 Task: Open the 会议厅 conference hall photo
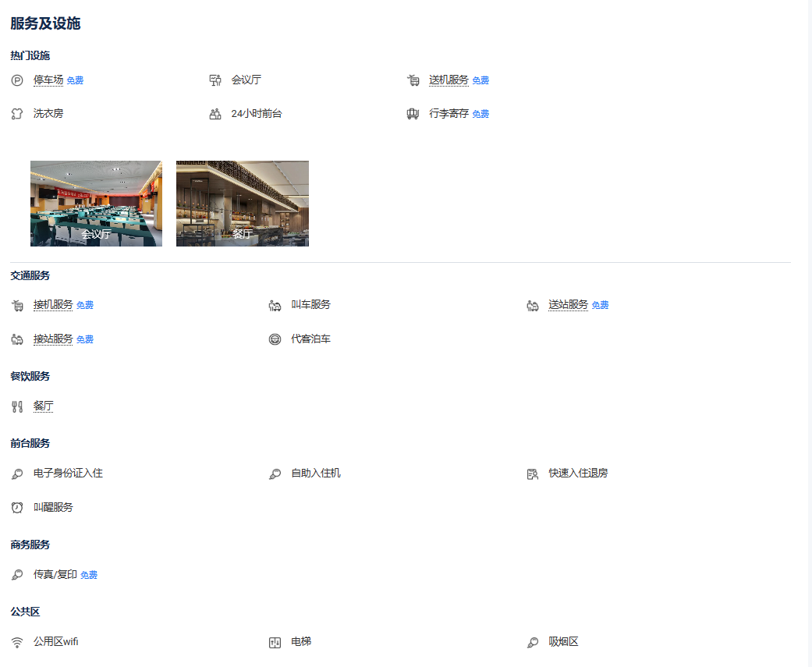pos(96,204)
